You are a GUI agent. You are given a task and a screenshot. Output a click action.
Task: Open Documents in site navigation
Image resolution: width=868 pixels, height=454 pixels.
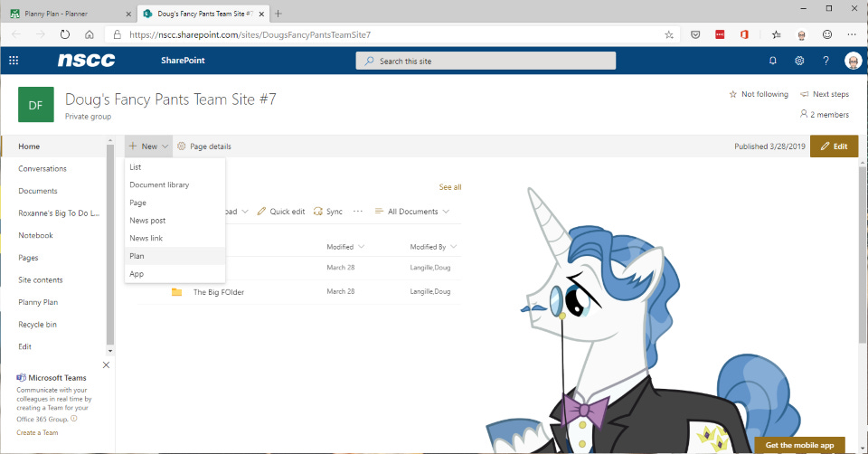coord(38,191)
